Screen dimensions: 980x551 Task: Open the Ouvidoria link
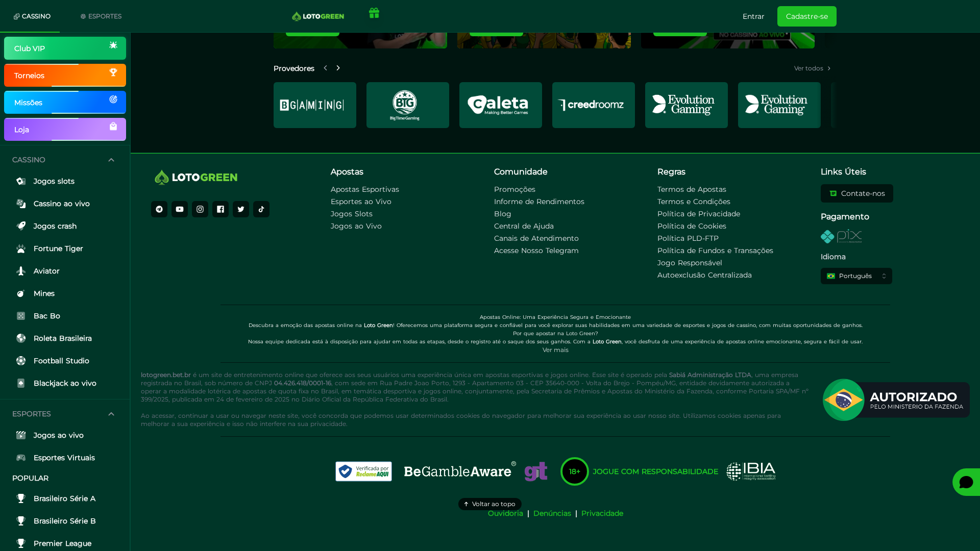[505, 513]
